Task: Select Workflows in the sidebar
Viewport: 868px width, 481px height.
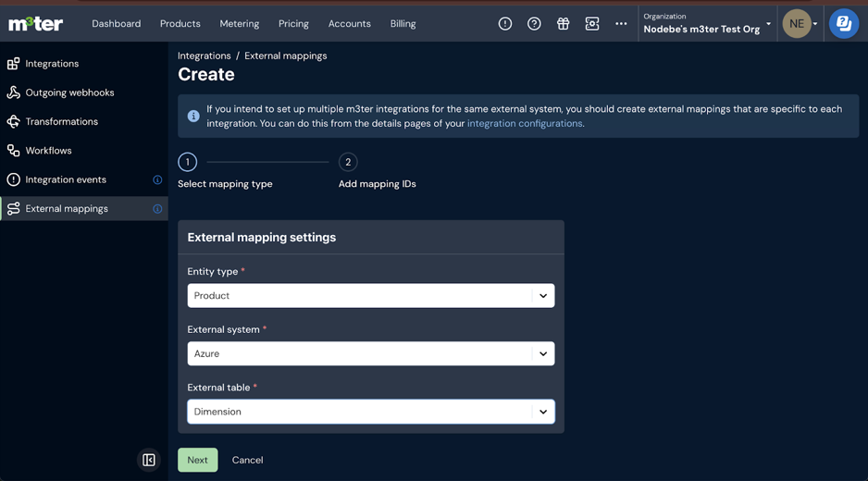Action: tap(49, 151)
